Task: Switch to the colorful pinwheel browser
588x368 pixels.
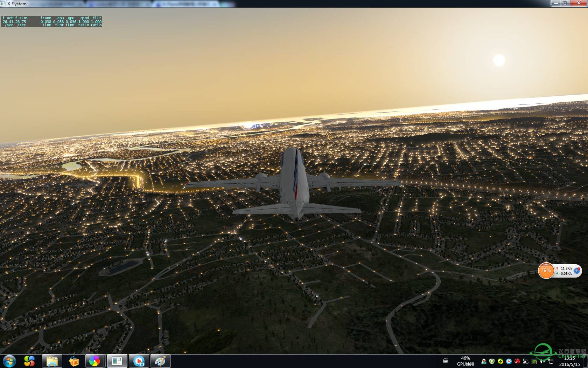Action: click(94, 361)
